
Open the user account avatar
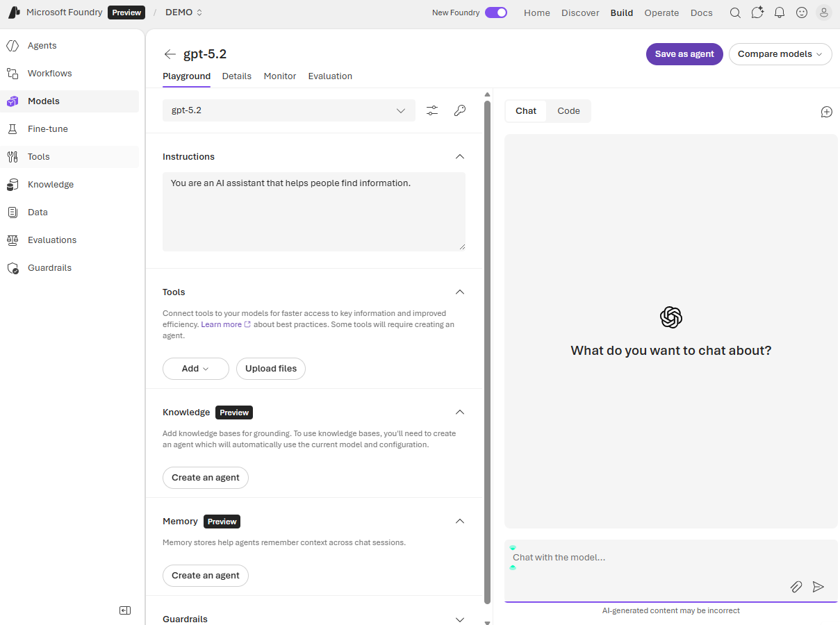824,12
